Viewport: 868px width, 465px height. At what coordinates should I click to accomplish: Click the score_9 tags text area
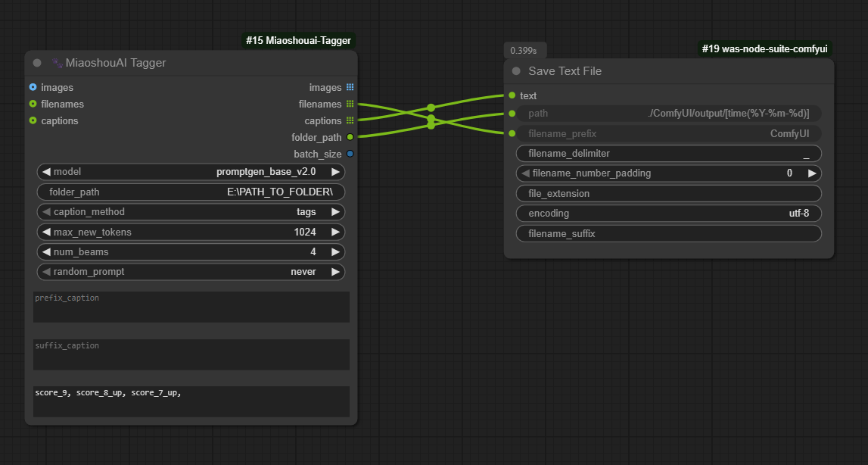coord(191,402)
